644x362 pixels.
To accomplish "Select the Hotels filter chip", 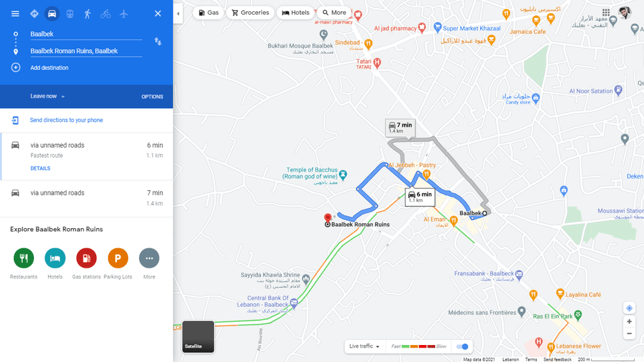I will (296, 13).
